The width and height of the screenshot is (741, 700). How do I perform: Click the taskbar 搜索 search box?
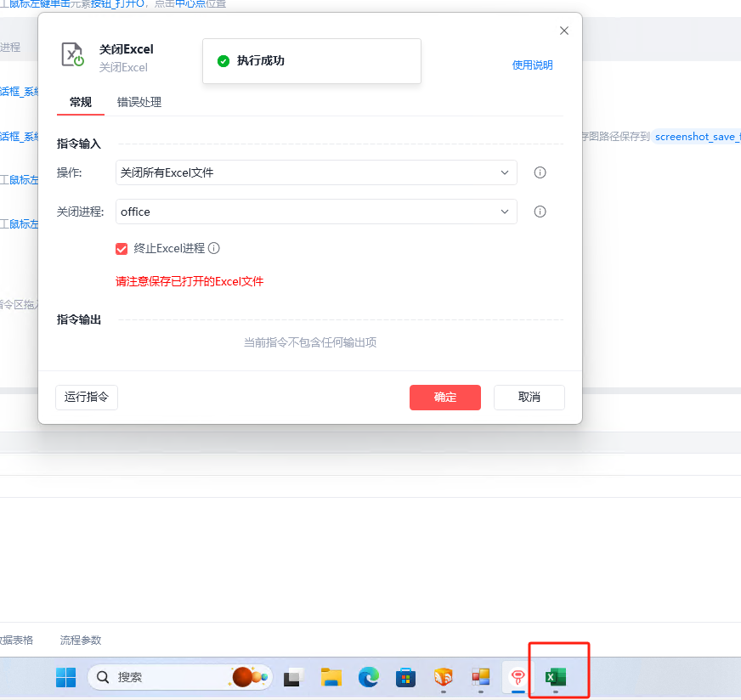tap(180, 677)
